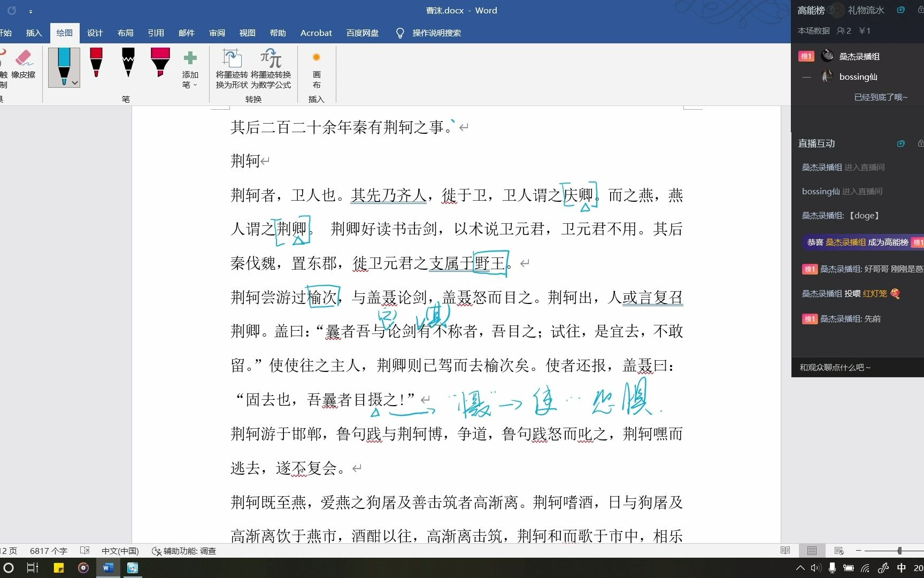
Task: Click Task View icon on taskbar
Action: 33,568
